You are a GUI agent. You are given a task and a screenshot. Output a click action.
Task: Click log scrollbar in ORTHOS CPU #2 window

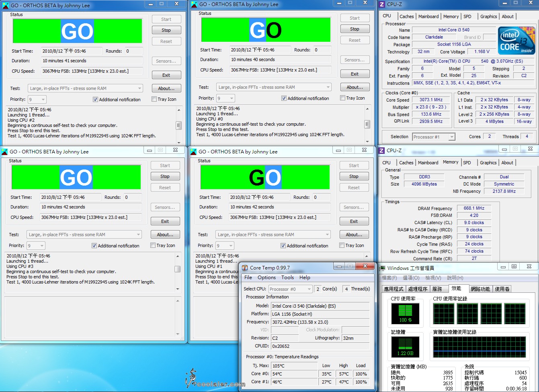178,125
